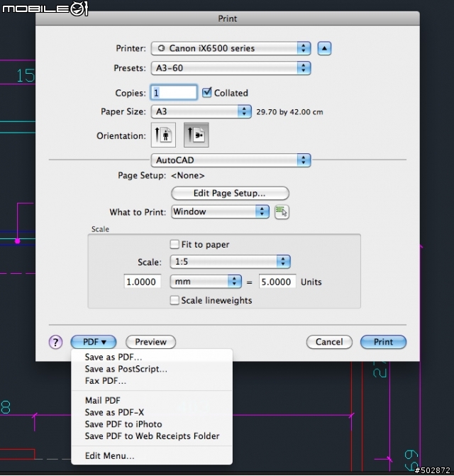Choose Save PDF to iPhoto
Viewport: 454px width, 476px height.
[152, 424]
